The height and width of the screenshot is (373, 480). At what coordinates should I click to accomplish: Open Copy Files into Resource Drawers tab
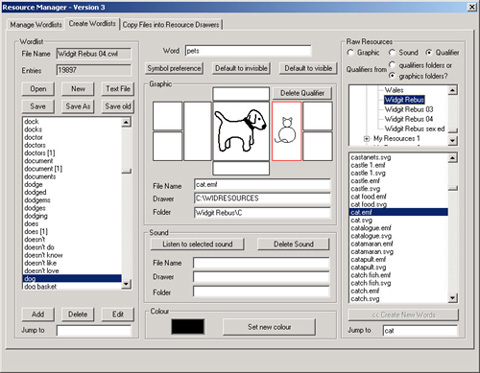pyautogui.click(x=171, y=25)
